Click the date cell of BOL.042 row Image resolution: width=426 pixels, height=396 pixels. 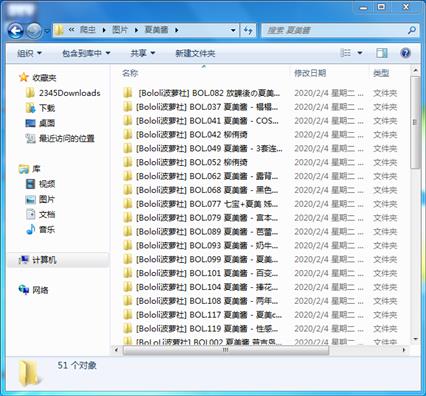329,134
